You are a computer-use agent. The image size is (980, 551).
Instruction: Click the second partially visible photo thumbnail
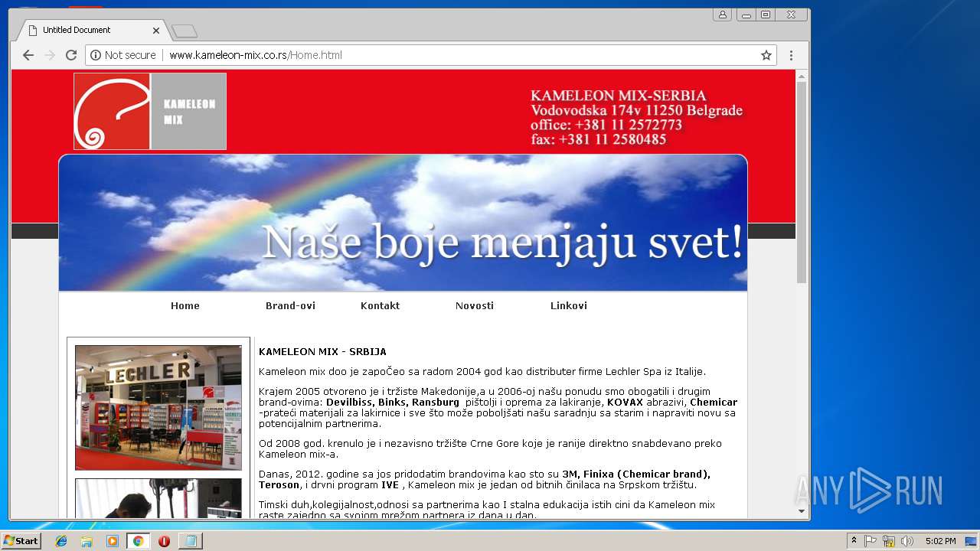coord(158,498)
